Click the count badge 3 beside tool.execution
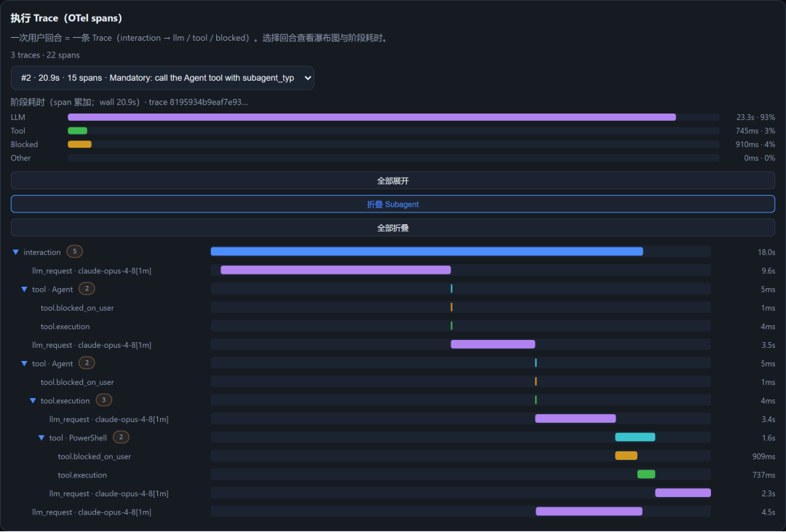This screenshot has width=786, height=532. (104, 400)
